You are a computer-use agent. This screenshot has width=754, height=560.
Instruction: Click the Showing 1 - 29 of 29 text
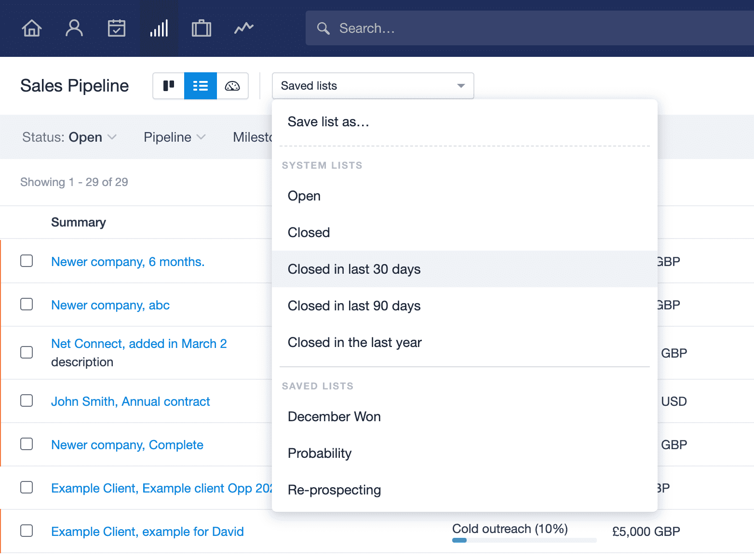74,182
